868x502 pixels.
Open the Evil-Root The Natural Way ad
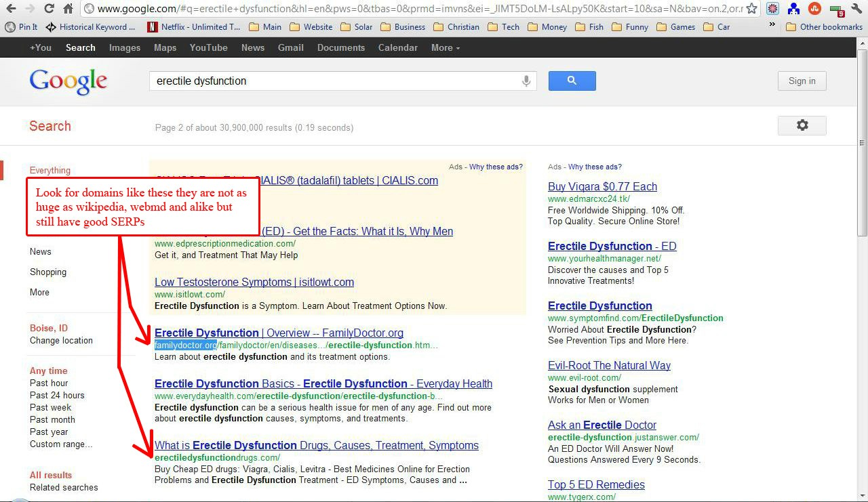(x=609, y=365)
